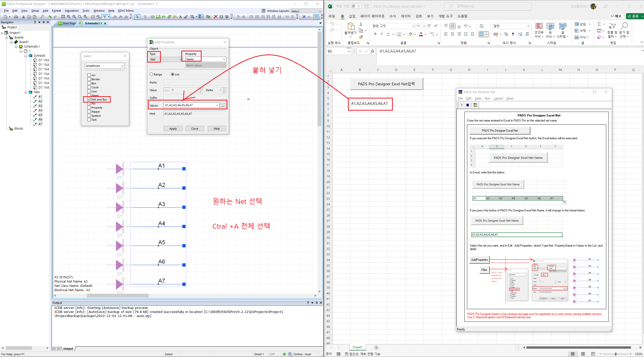The image size is (644, 357).
Task: Click the percent style icon in Excel
Action: pos(506,34)
